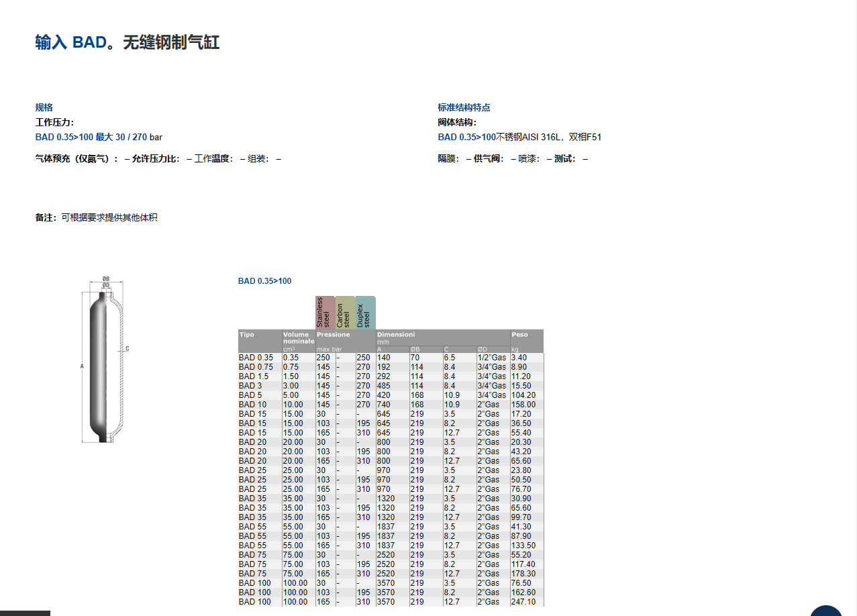Click the 247.10 weight cell
Screen dimensions: 857x616
[x=523, y=602]
